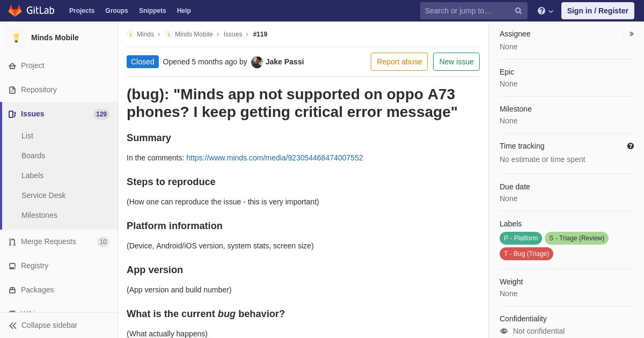
Task: Click the Project home icon
Action: tap(12, 66)
